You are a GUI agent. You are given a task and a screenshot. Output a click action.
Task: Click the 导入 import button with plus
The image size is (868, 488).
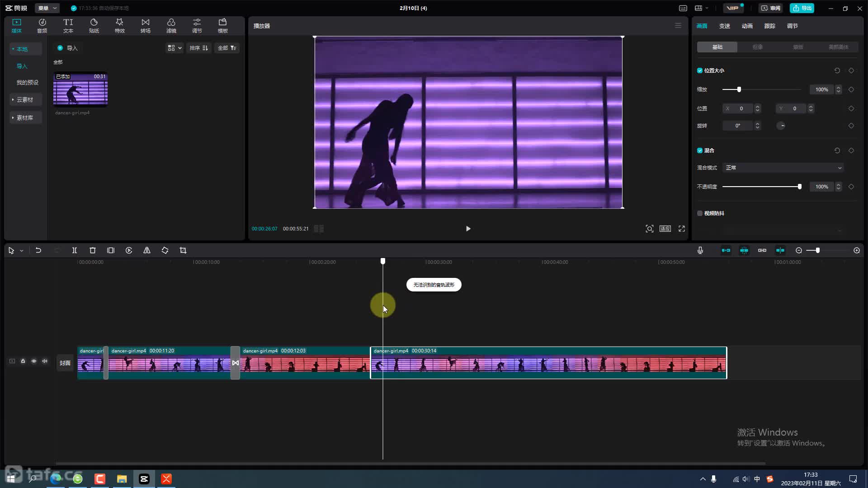coord(67,48)
